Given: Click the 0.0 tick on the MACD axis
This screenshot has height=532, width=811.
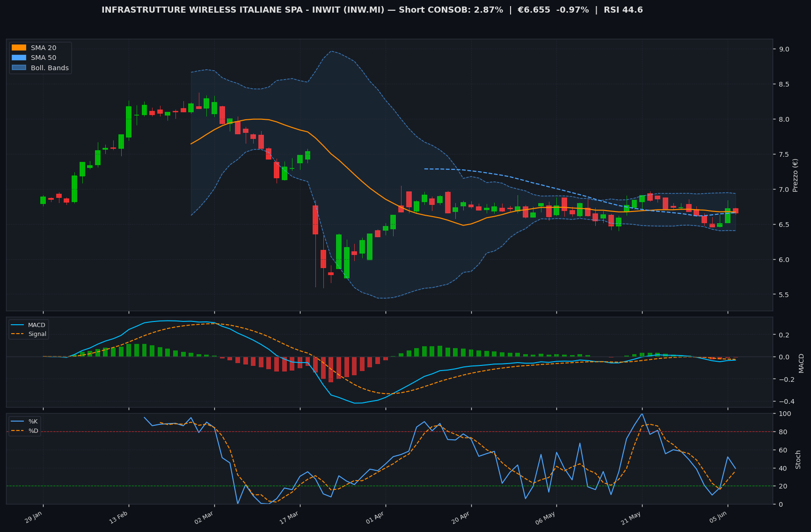Looking at the screenshot, I should [784, 357].
